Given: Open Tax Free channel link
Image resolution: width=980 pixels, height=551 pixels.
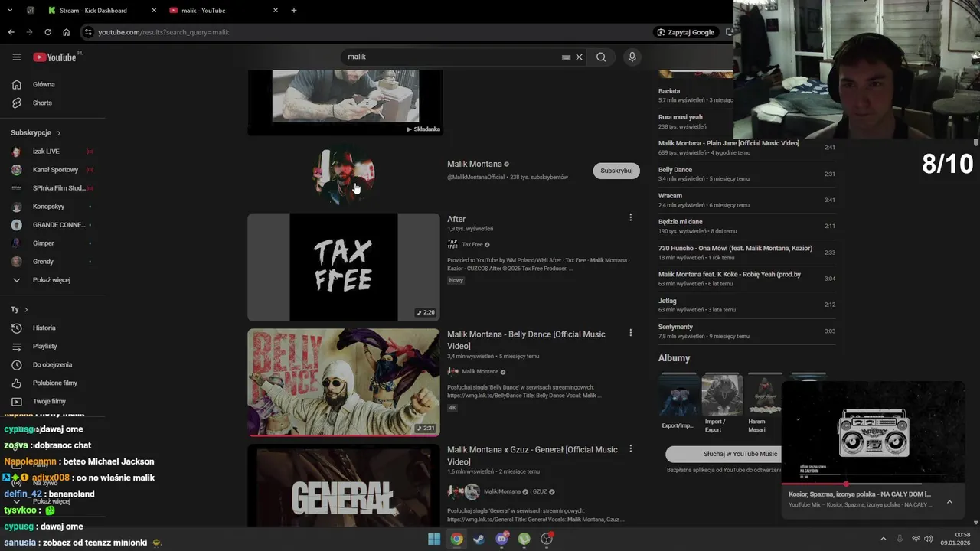Looking at the screenshot, I should click(x=472, y=245).
